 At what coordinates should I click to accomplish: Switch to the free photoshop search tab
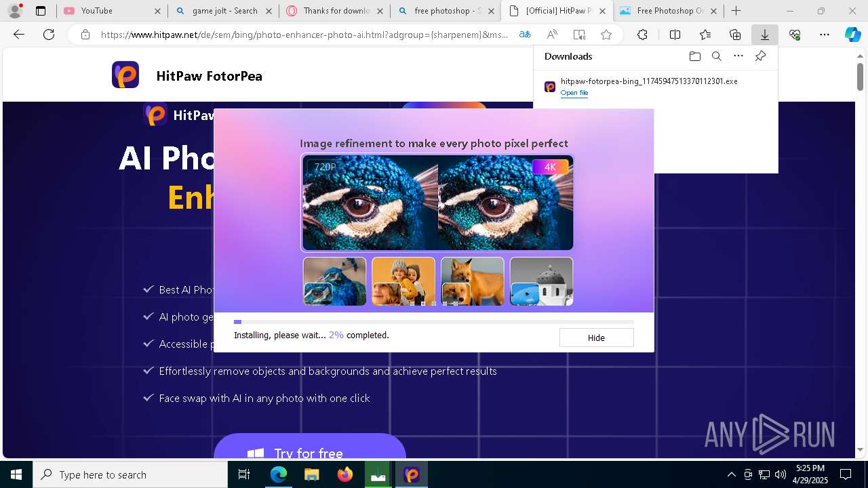[x=448, y=11]
